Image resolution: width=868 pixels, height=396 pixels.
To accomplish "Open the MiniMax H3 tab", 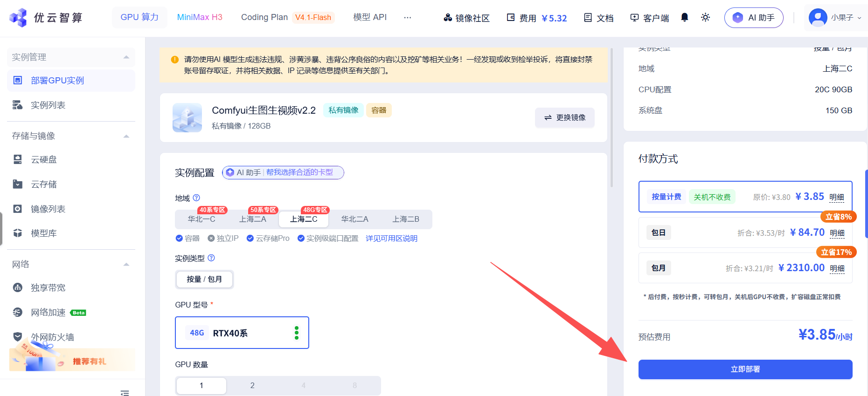I will 200,17.
